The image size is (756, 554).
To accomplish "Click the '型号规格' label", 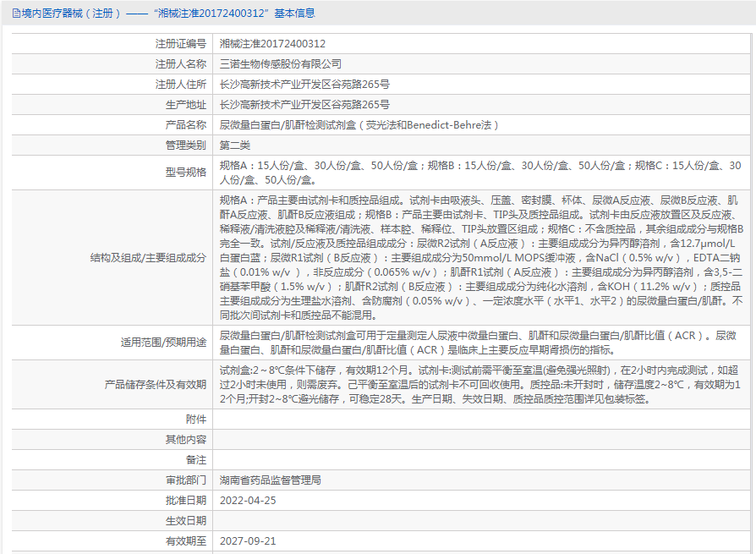I will tap(186, 173).
